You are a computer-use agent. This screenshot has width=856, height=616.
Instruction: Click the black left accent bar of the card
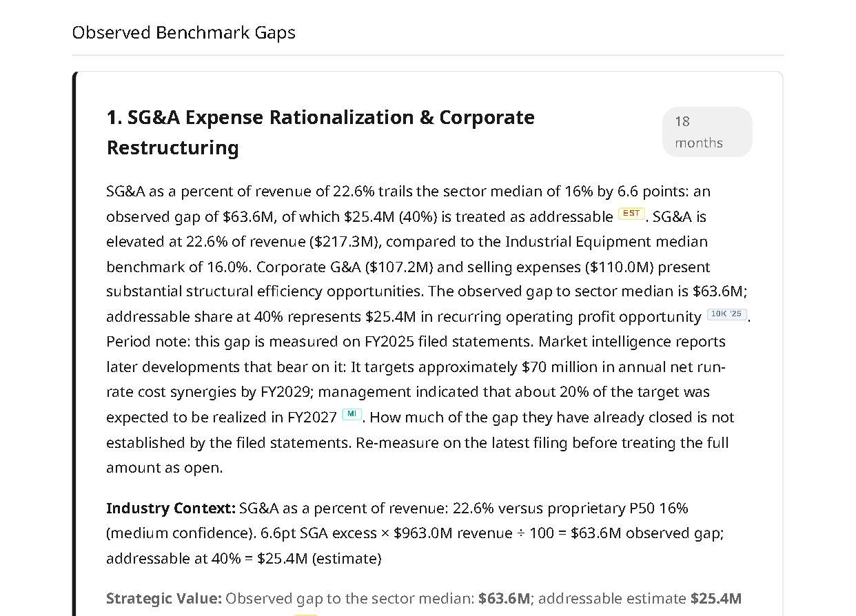click(74, 343)
